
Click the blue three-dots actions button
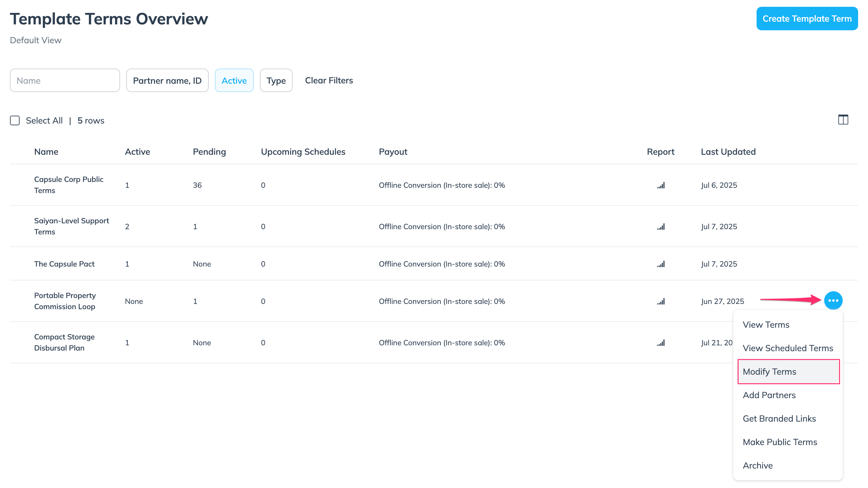(833, 301)
